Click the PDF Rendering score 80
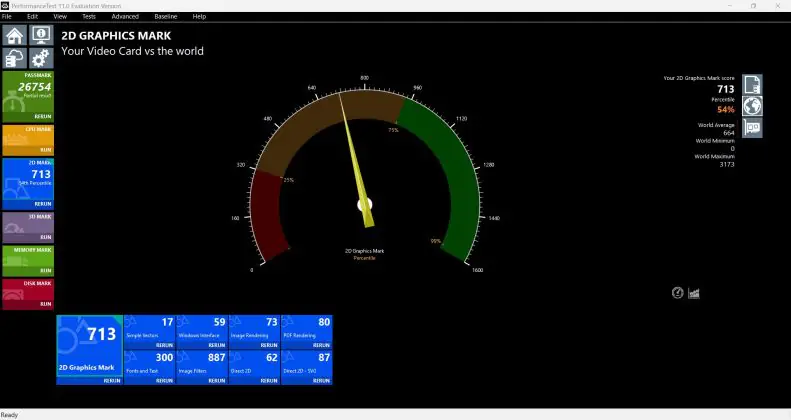Viewport: 791px width, 420px height. [324, 322]
